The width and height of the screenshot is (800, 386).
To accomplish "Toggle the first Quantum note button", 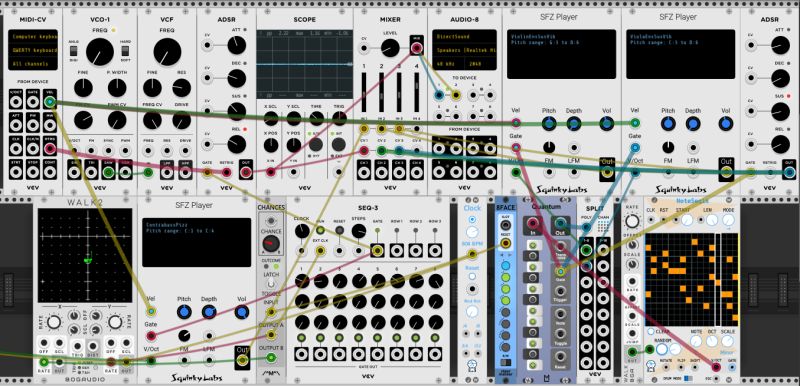I will 533,245.
